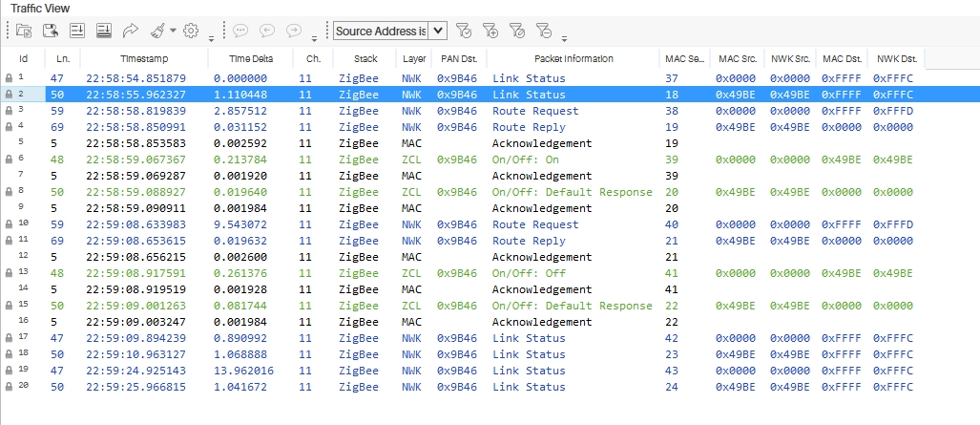Click the disable filter funnel icon
Image resolution: width=980 pixels, height=425 pixels.
pyautogui.click(x=516, y=30)
